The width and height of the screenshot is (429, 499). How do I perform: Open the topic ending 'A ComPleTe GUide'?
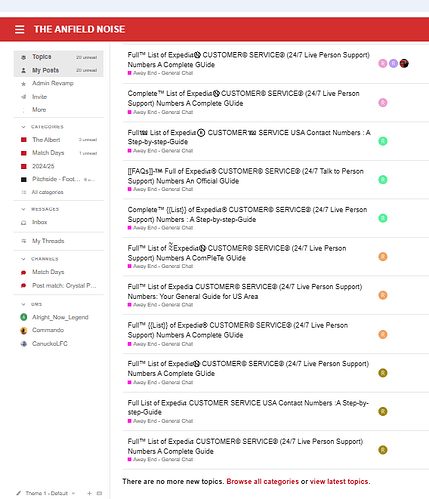pyautogui.click(x=237, y=253)
